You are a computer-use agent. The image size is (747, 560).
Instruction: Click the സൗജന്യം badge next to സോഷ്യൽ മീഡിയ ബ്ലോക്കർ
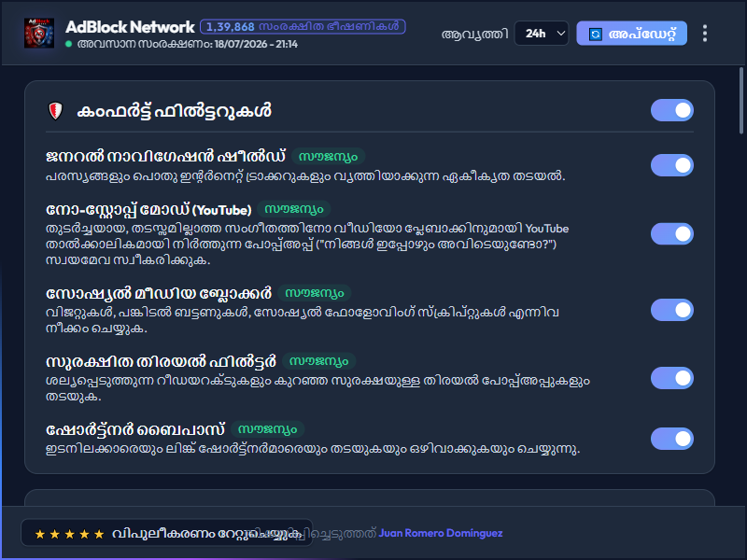[x=315, y=293]
